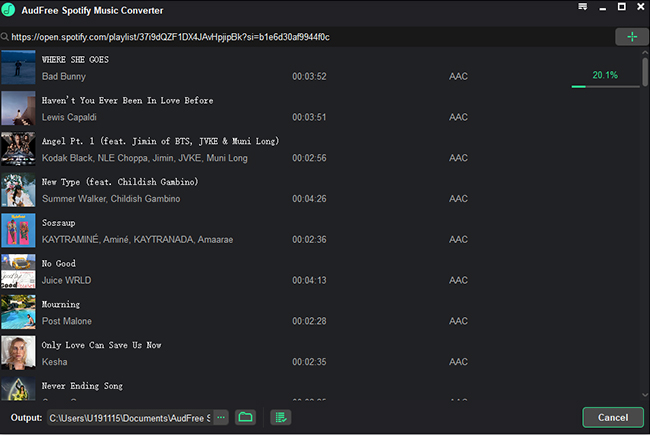Click AAC format of Bad Bunny track

[x=458, y=77]
